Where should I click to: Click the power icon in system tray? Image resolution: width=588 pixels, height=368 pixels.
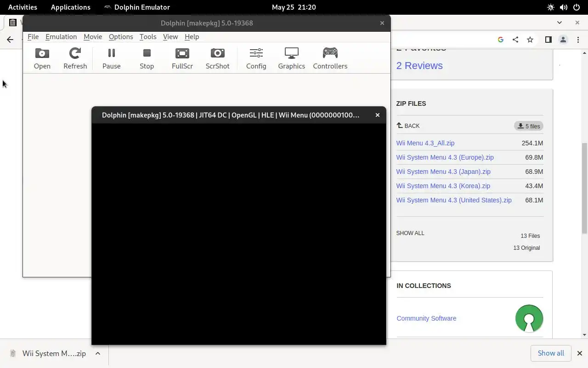pos(577,7)
